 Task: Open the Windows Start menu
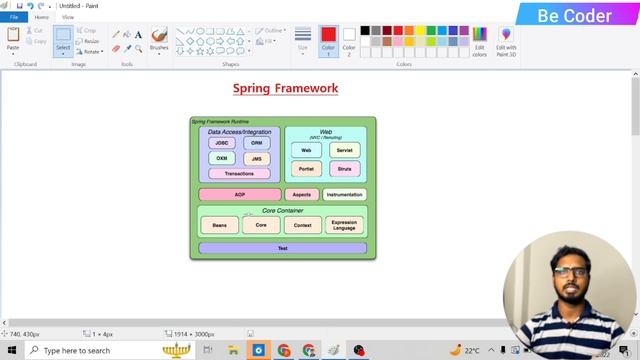click(12, 350)
